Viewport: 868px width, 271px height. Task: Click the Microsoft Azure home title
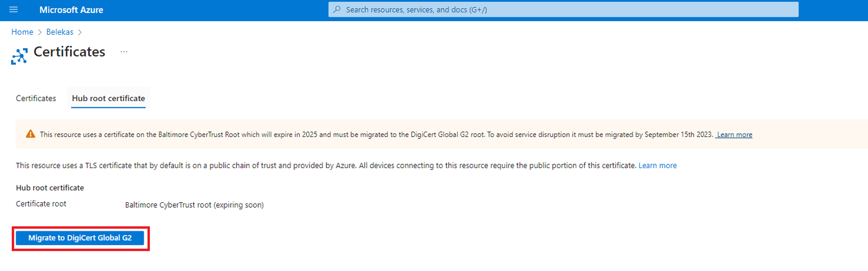point(71,10)
